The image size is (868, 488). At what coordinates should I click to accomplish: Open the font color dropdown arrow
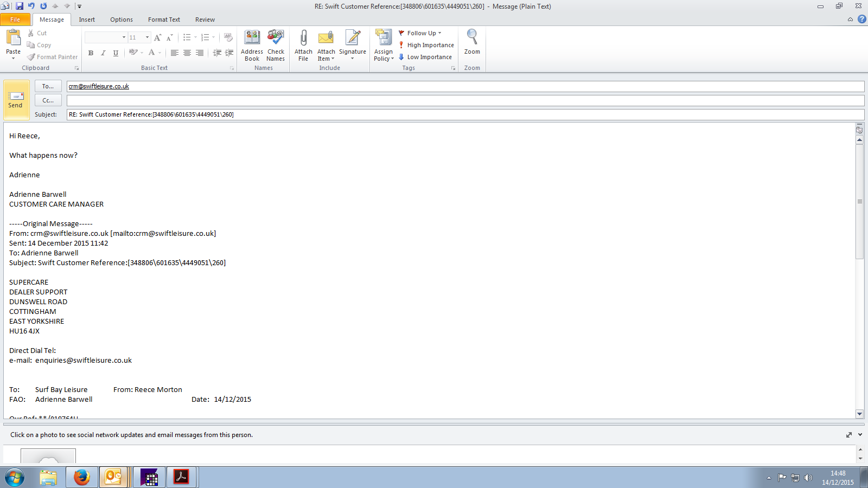coord(160,53)
